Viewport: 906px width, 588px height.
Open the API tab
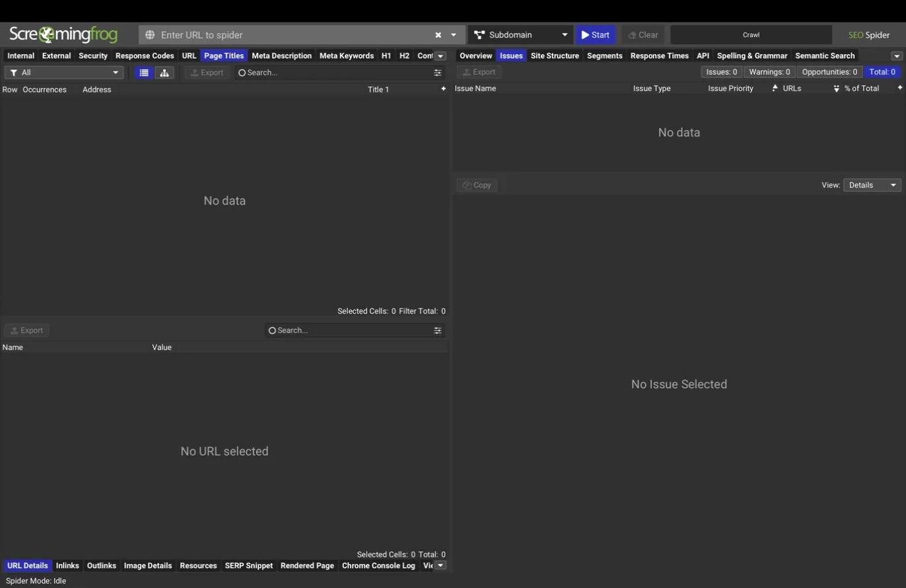pos(703,56)
